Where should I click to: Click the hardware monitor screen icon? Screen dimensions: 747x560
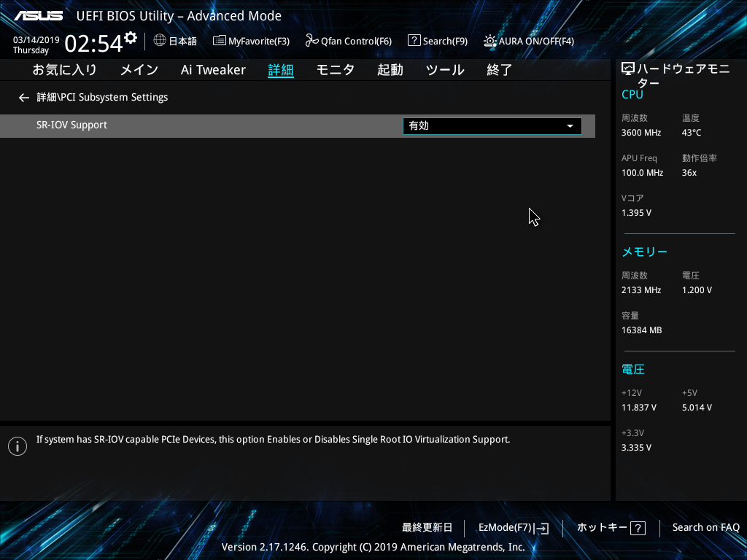628,69
